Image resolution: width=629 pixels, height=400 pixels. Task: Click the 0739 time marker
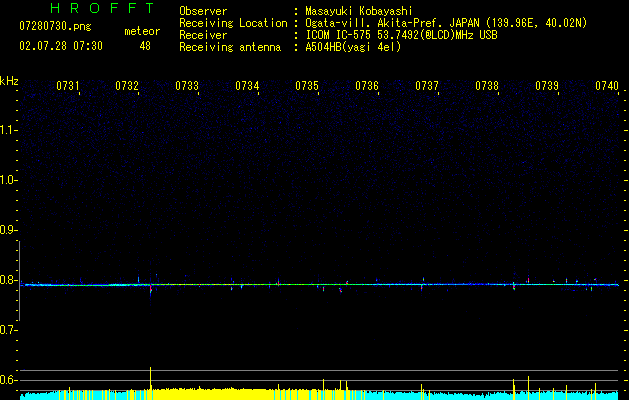547,86
